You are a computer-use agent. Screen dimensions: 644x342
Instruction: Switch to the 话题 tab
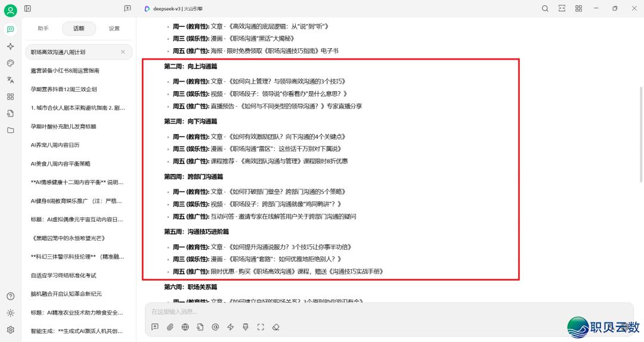click(x=79, y=29)
